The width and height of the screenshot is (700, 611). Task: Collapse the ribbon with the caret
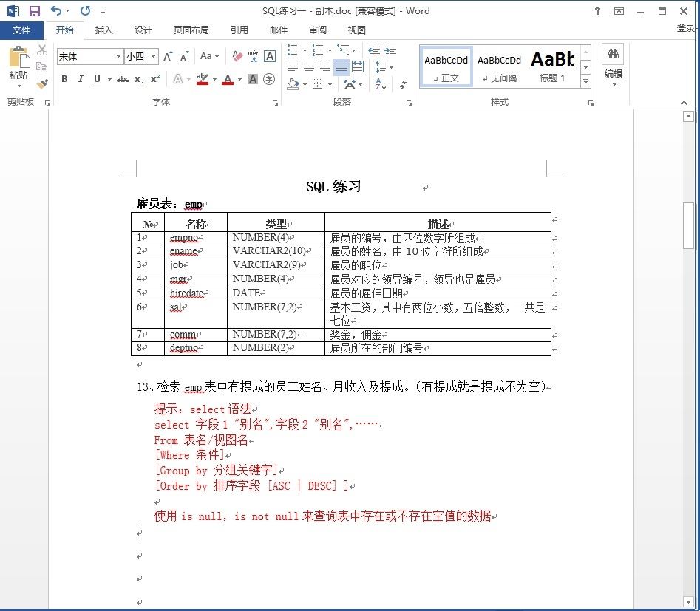[684, 103]
